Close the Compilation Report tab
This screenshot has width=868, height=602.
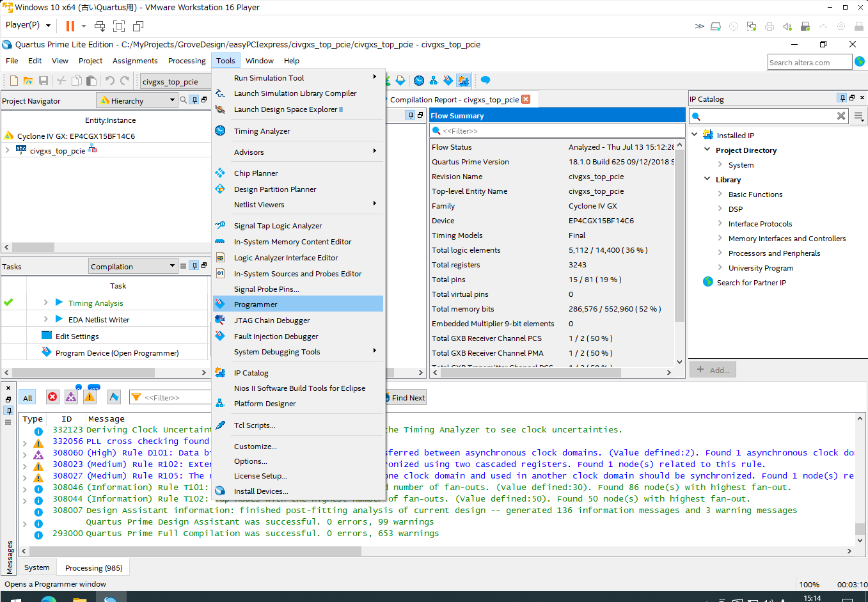pos(526,99)
